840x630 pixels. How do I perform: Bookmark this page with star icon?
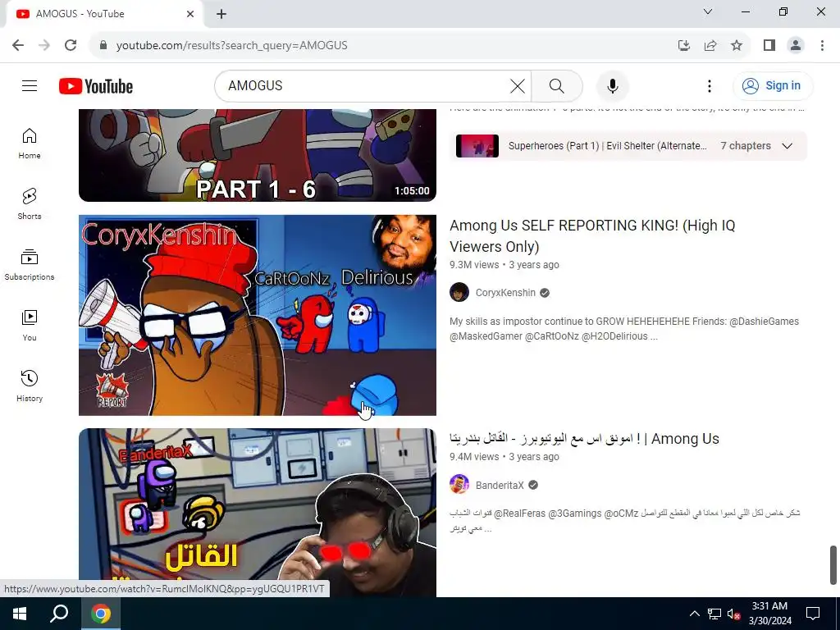(737, 45)
